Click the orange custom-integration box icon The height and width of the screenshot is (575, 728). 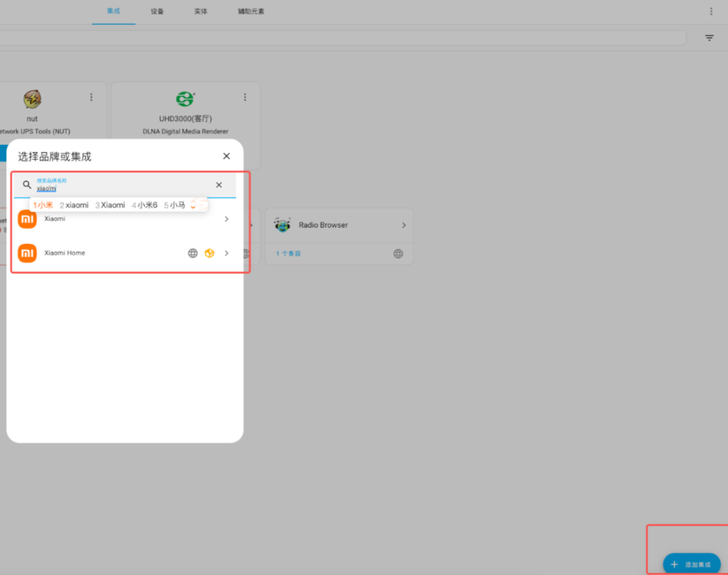pyautogui.click(x=210, y=253)
